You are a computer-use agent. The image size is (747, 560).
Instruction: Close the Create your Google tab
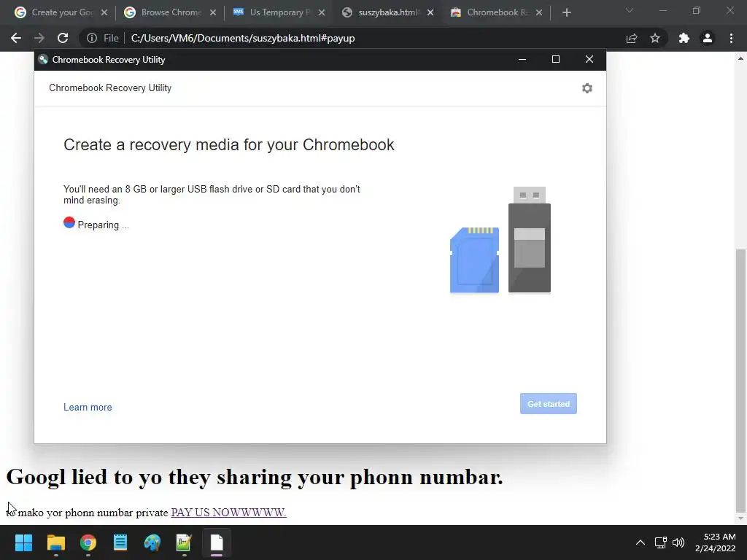point(104,12)
